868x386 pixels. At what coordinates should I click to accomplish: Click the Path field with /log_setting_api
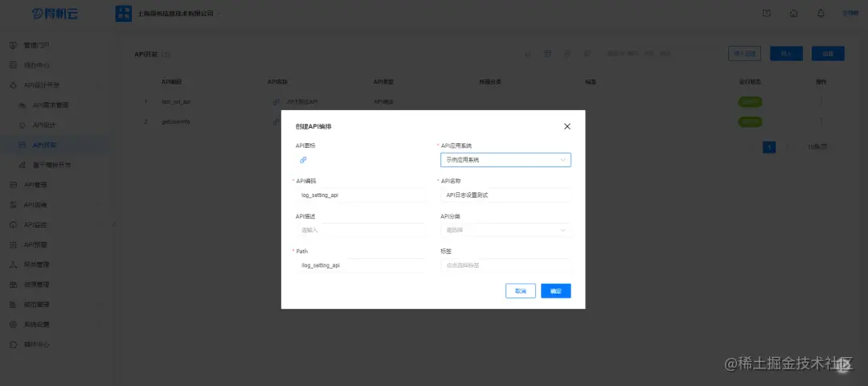[360, 265]
